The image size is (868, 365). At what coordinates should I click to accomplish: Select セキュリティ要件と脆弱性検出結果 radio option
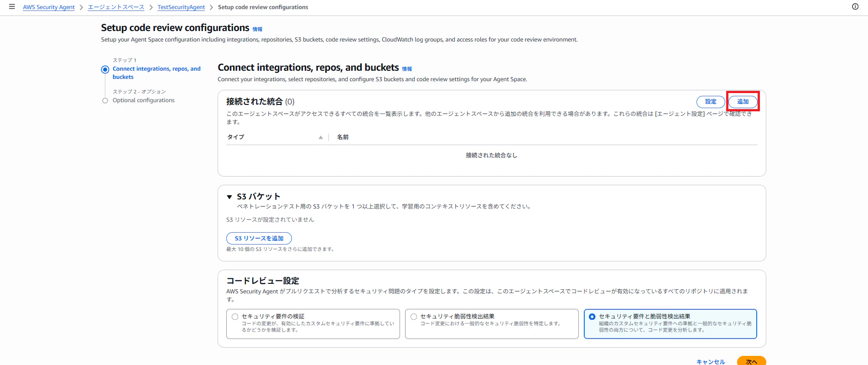click(x=592, y=317)
